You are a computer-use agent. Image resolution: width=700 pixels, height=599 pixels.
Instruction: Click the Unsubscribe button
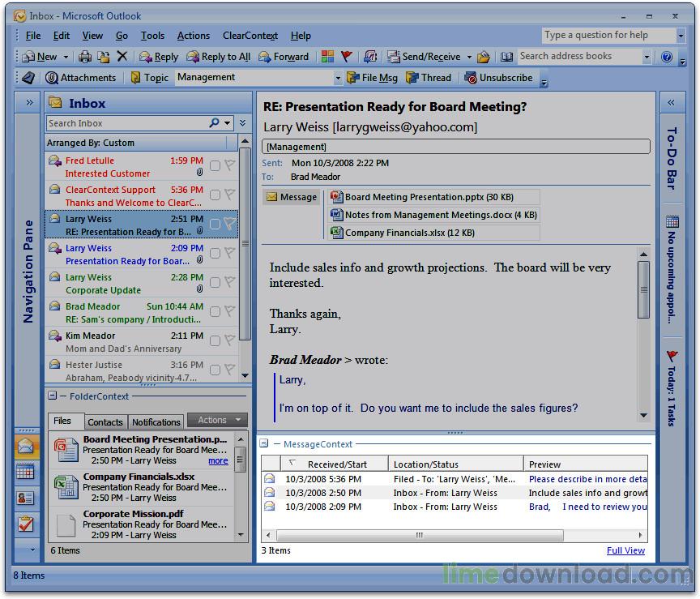498,78
